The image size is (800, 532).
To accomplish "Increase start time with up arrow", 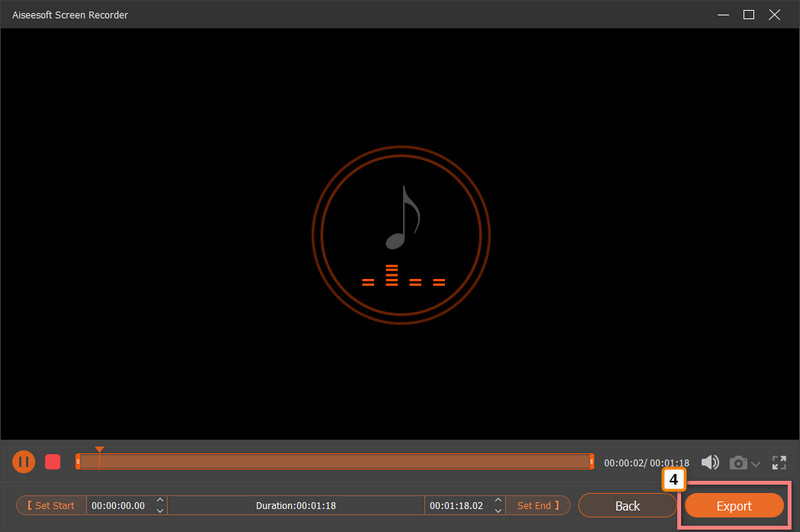I will (159, 499).
